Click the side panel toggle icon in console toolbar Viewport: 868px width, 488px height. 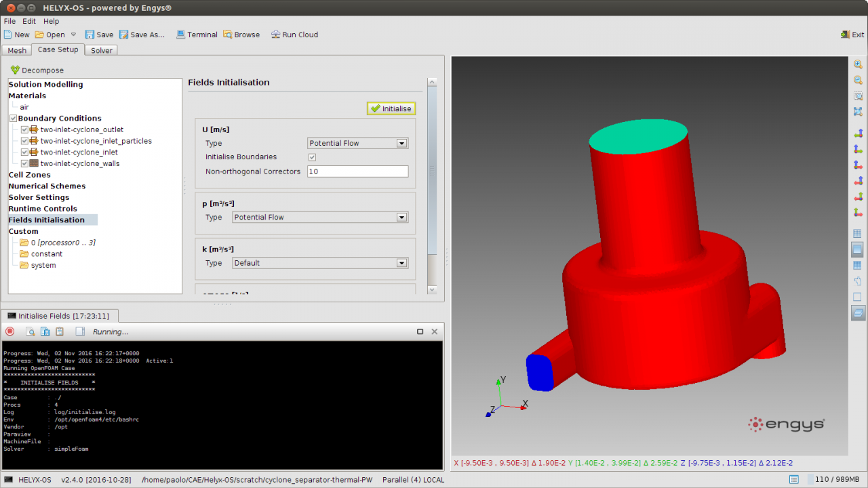coord(80,331)
